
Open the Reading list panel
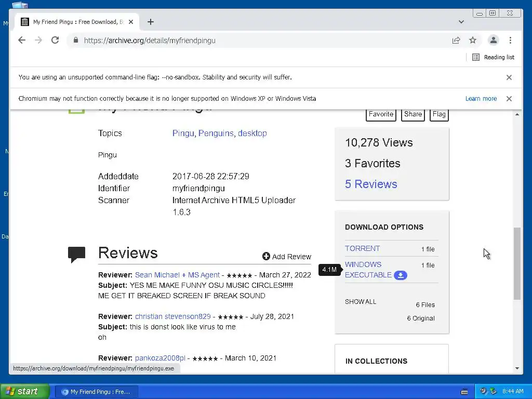click(494, 57)
